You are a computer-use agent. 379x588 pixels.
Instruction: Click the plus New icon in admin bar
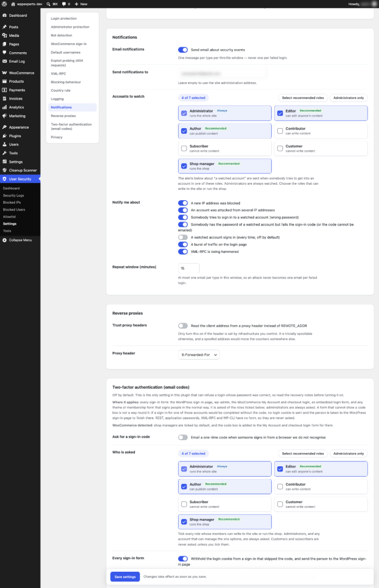point(76,4)
